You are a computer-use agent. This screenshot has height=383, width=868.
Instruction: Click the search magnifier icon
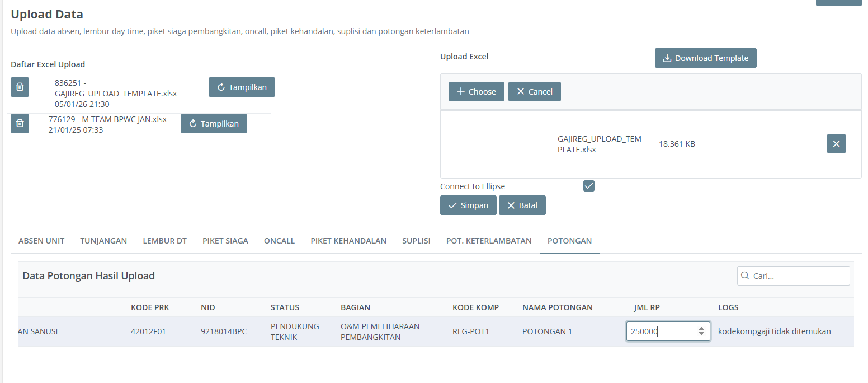click(x=745, y=275)
